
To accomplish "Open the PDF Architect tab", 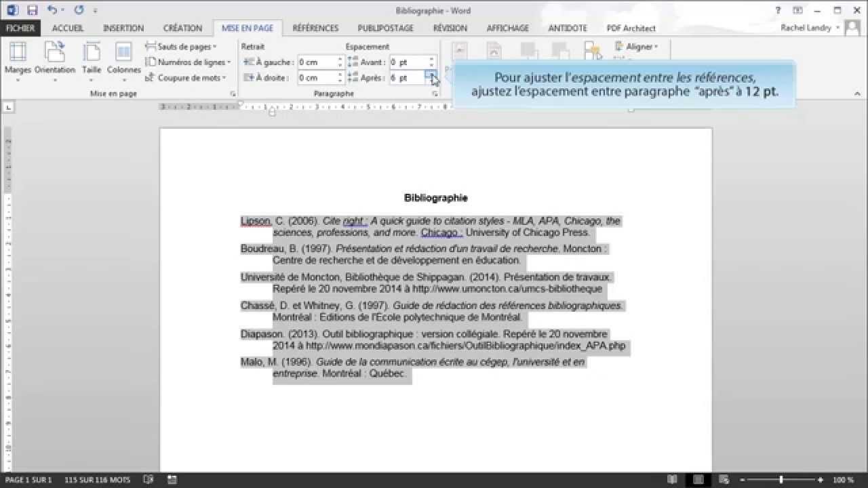I will pos(631,28).
